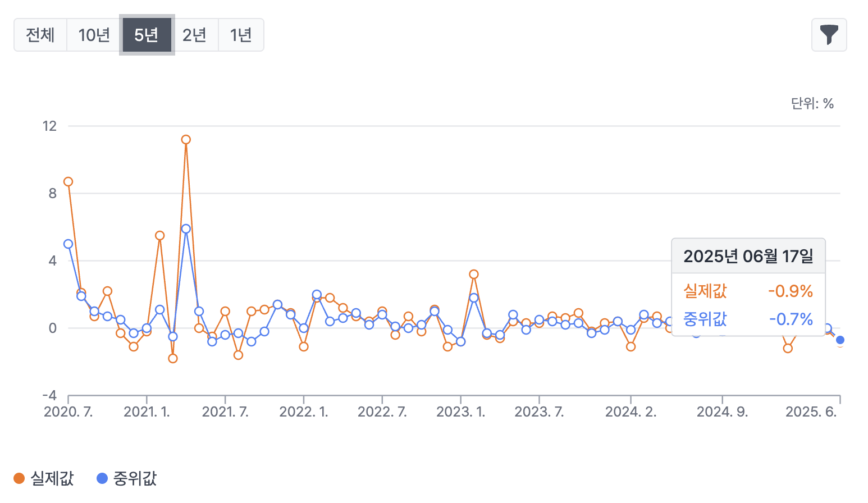The width and height of the screenshot is (868, 503).
Task: Select the 전체 time range tab
Action: pos(40,35)
